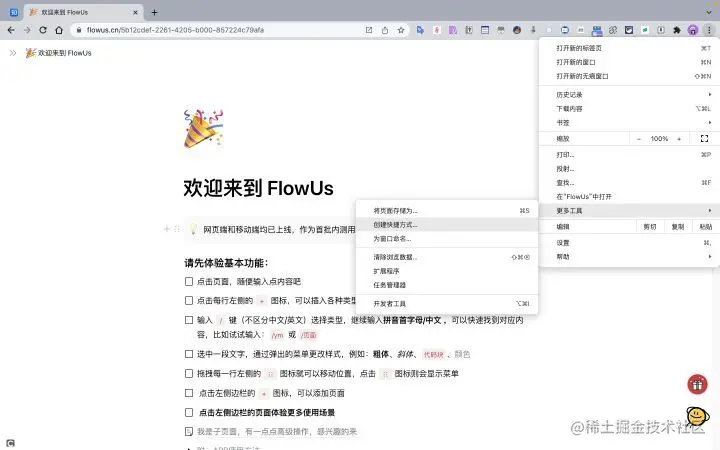Image resolution: width=720 pixels, height=450 pixels.
Task: Click 剪切 button in edit row
Action: (x=650, y=227)
